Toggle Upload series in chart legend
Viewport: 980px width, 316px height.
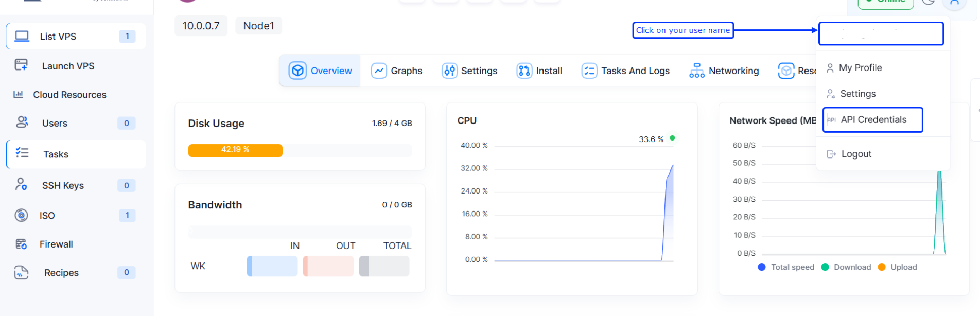[x=898, y=267]
